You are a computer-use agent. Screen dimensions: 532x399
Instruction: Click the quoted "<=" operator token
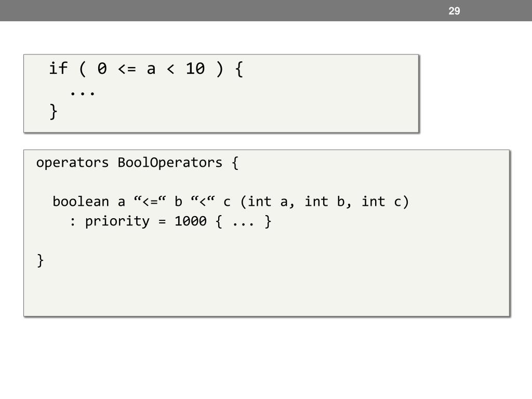150,201
